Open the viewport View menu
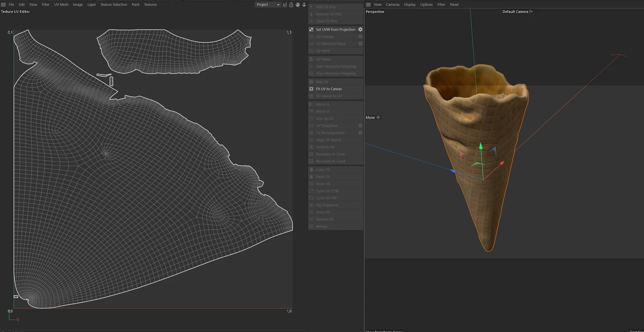The image size is (644, 332). tap(378, 4)
